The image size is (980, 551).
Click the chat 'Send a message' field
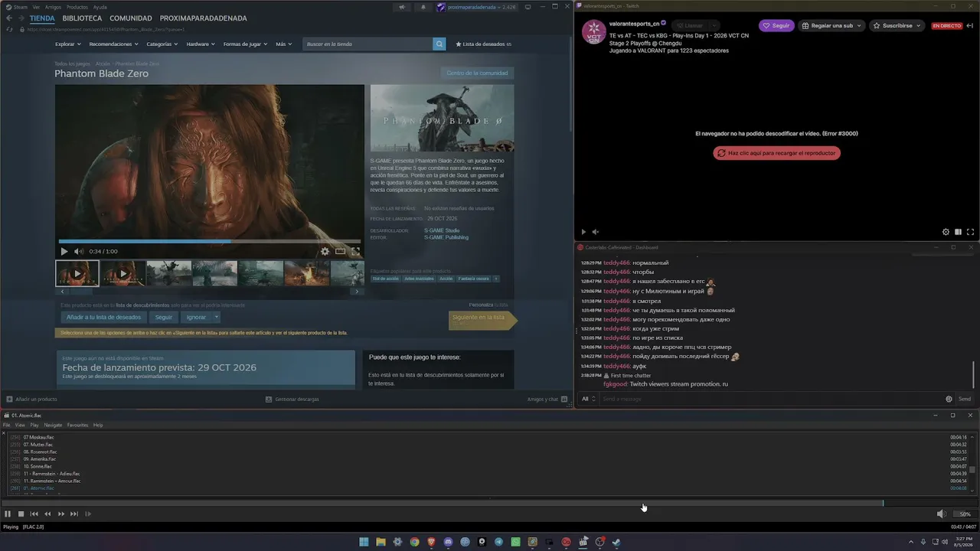coord(769,399)
